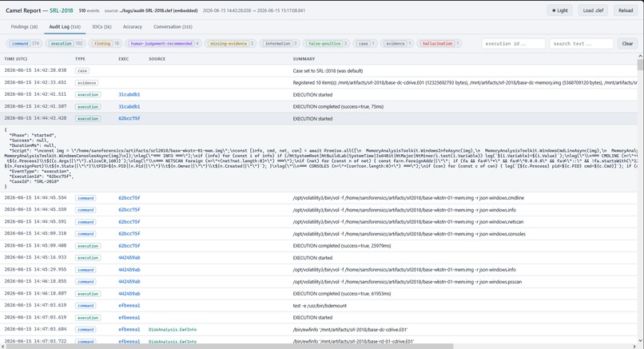Focus the search text input field
The image size is (644, 349).
[581, 43]
